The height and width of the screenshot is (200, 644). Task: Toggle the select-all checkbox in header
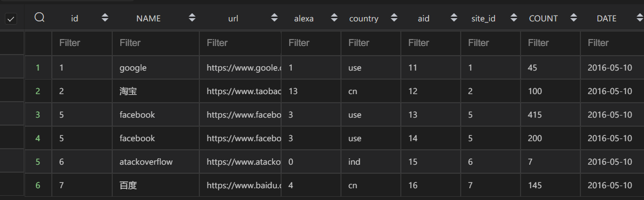point(11,19)
